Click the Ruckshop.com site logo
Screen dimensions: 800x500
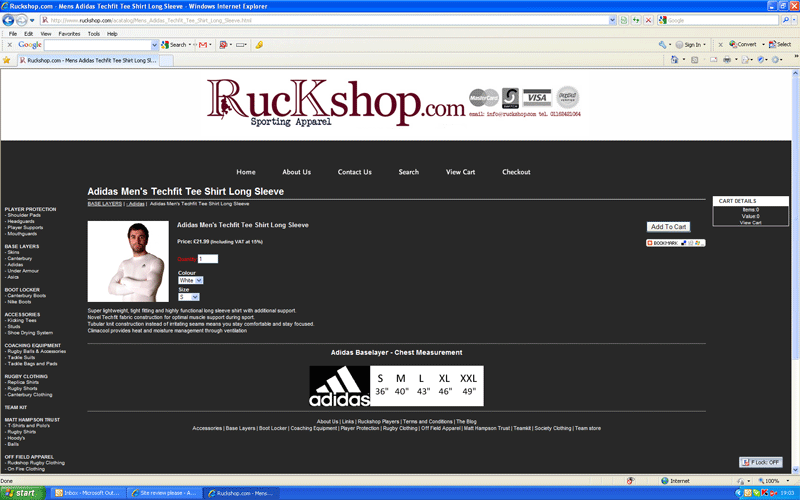(x=336, y=103)
